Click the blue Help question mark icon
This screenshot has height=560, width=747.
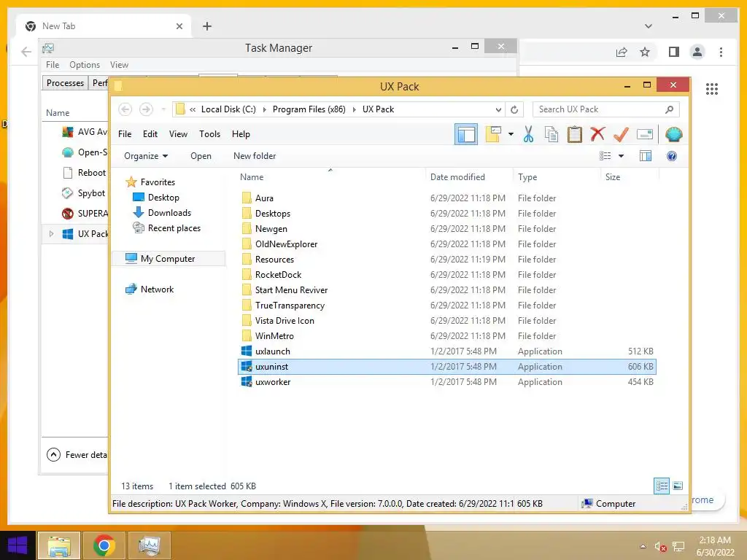coord(672,156)
